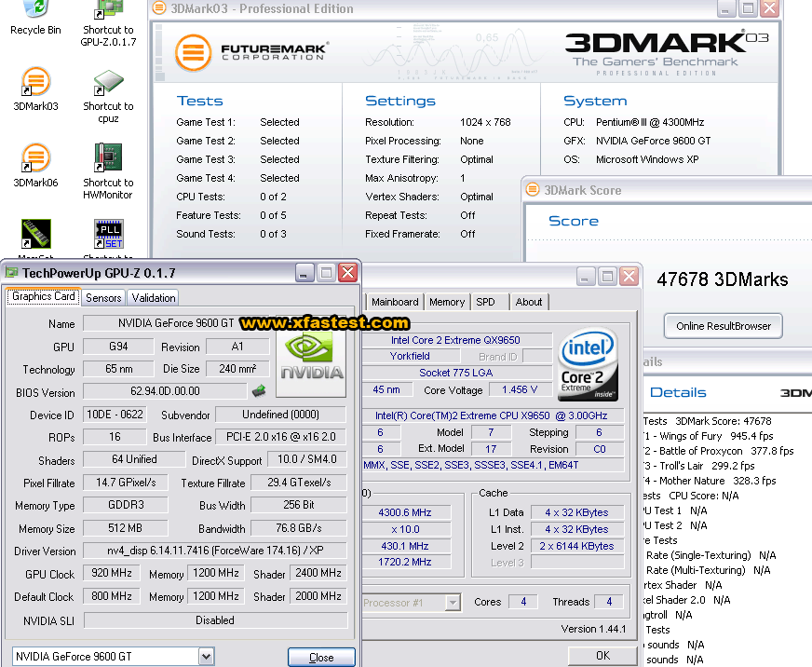
Task: Click the GPU-Z title bar icon
Action: point(11,273)
